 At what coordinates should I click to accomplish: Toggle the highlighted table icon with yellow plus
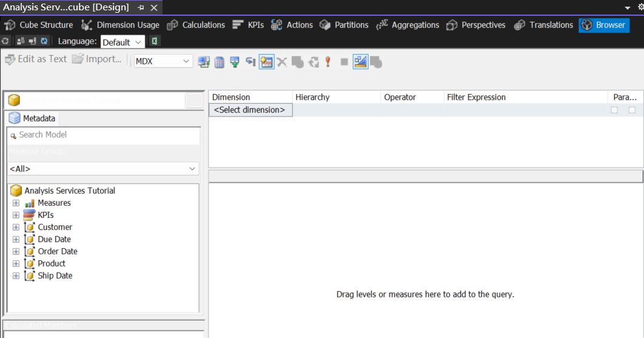coord(267,62)
